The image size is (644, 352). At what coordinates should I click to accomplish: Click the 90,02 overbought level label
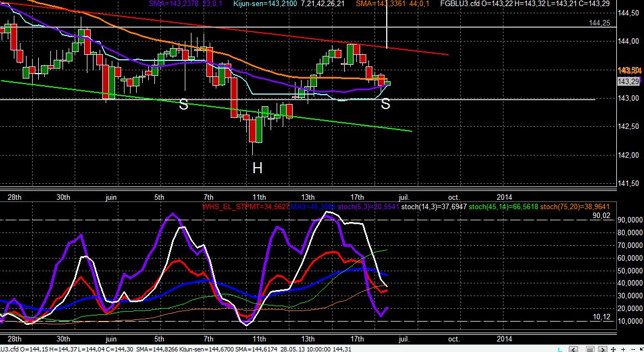point(601,216)
